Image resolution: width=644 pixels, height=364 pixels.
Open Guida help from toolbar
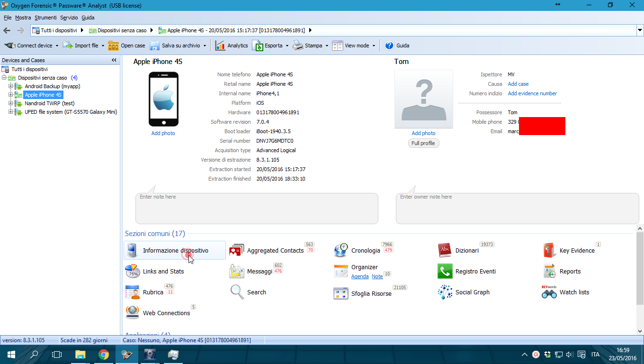(x=397, y=45)
